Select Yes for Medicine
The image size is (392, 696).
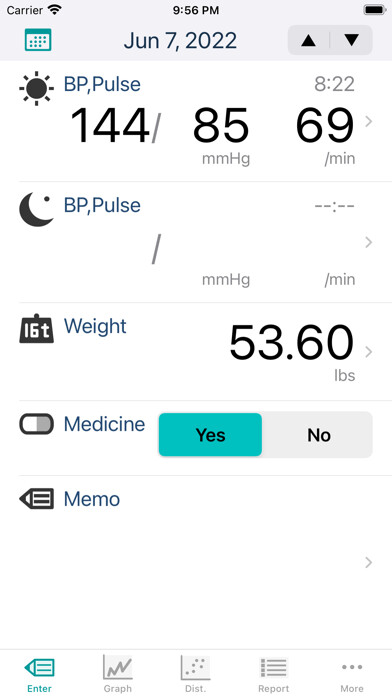tap(210, 435)
